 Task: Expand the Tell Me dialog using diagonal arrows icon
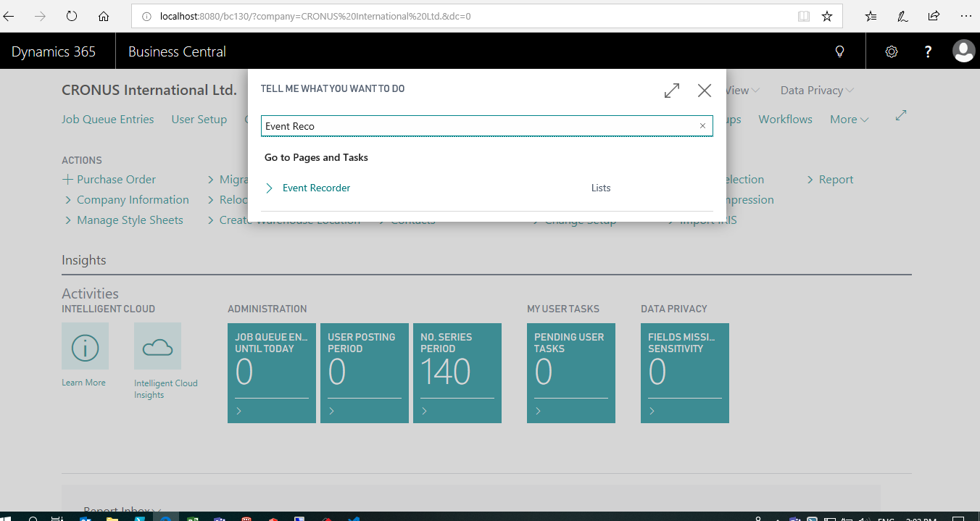[671, 90]
